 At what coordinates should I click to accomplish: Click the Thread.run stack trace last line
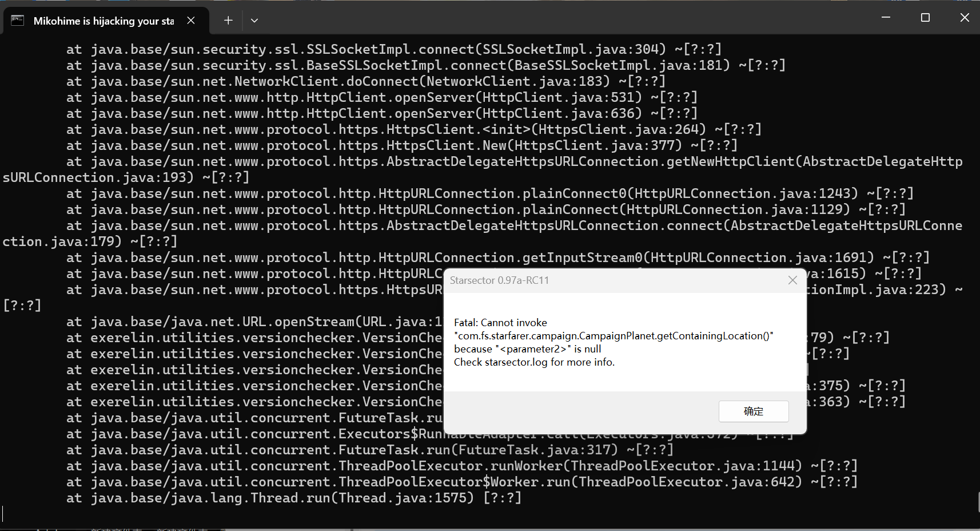point(294,498)
